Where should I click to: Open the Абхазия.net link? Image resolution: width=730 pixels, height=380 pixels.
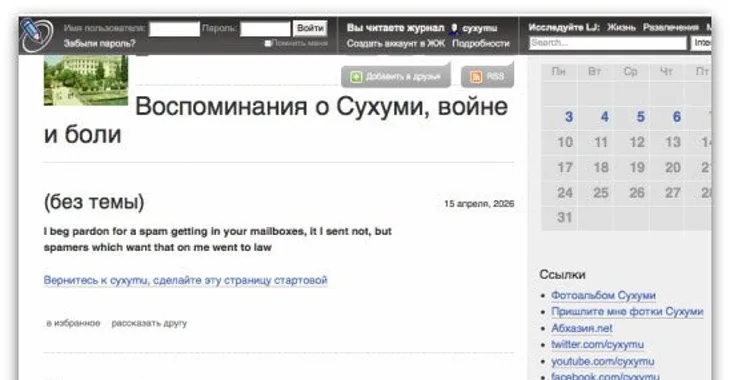tap(582, 328)
